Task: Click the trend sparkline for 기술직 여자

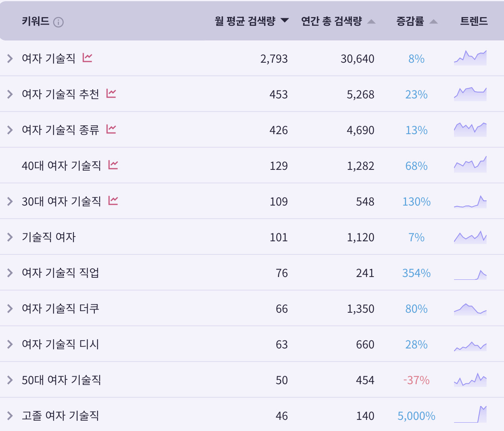Action: (x=470, y=237)
